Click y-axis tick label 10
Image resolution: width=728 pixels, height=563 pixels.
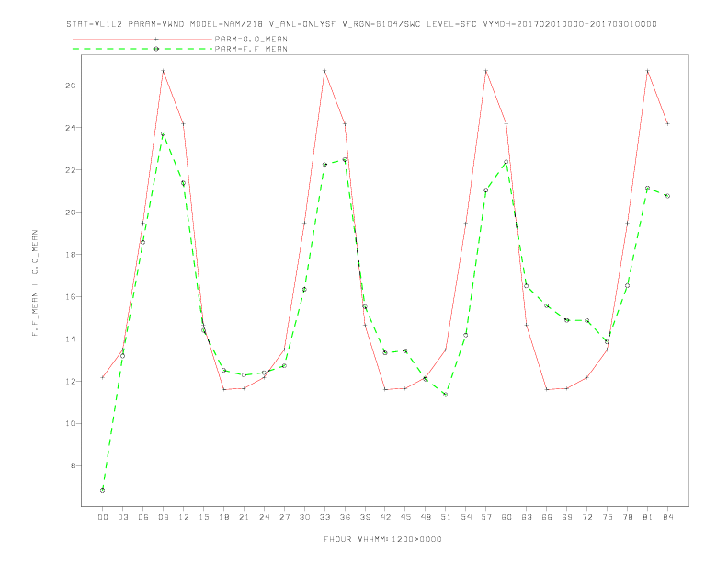(x=71, y=424)
